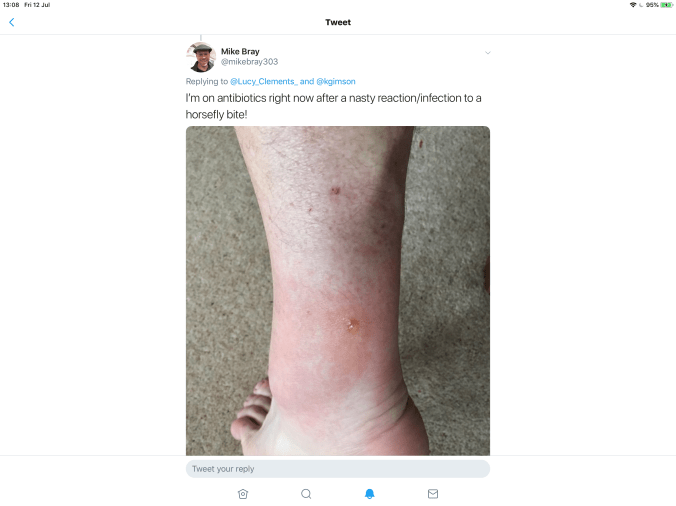Screen dimensions: 676x506
Task: Open @kgimson profile link
Action: 336,81
